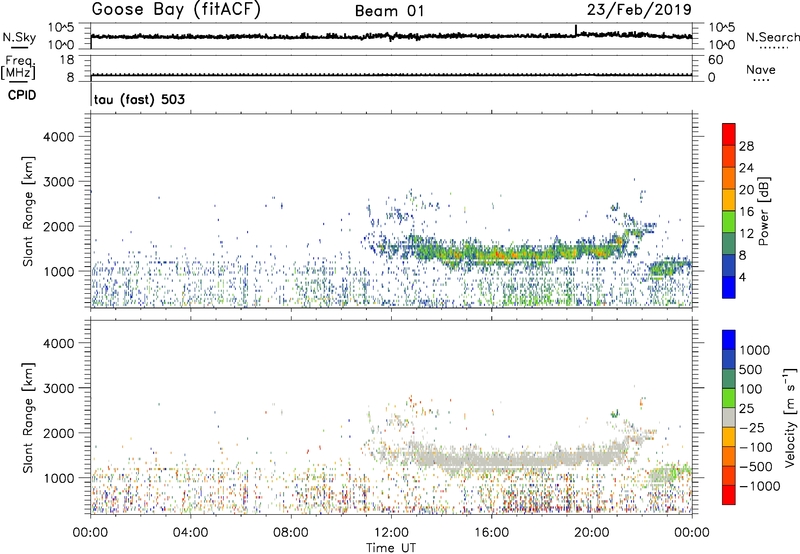Select the "100" label on Velocity colorbar

[x=751, y=389]
